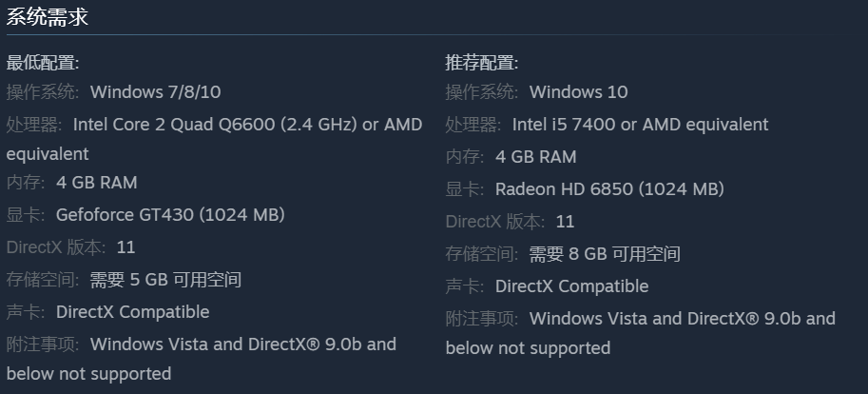This screenshot has height=394, width=868.
Task: Click 4 GB RAM under 推荐配置
Action: (x=535, y=156)
